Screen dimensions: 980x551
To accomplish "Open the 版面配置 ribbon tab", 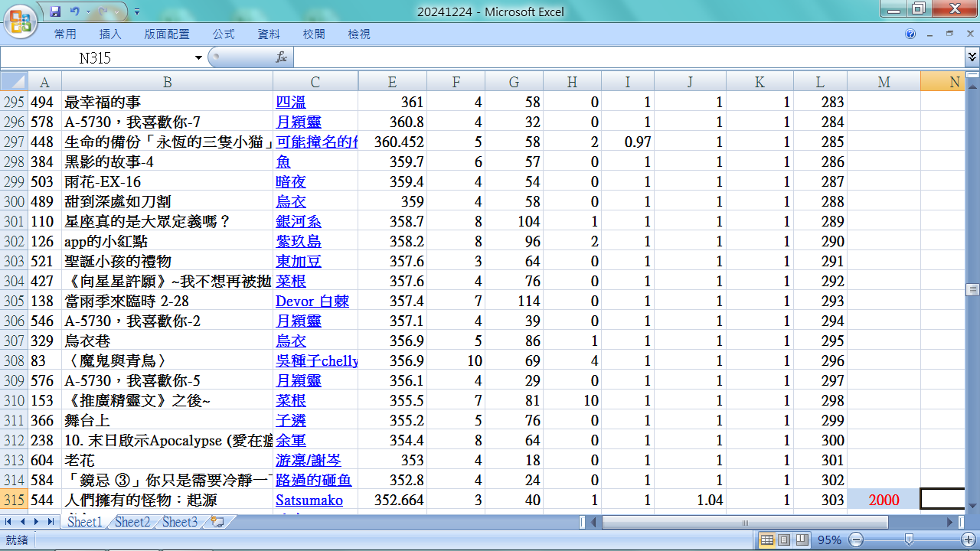I will click(167, 34).
